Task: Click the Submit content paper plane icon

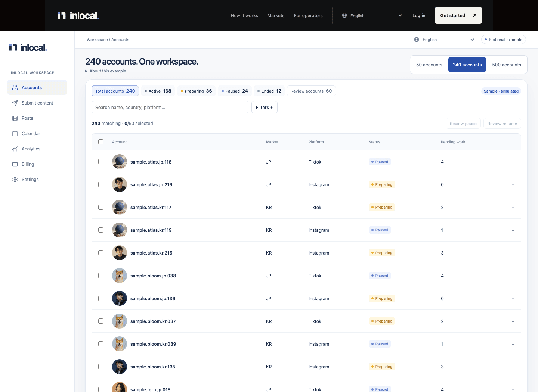Action: tap(15, 103)
